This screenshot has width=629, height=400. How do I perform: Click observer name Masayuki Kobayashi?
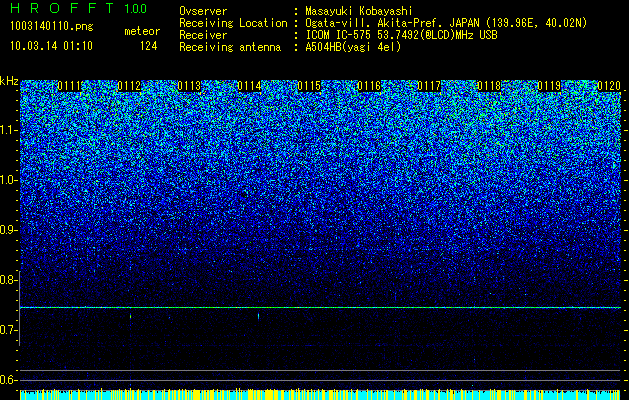358,11
